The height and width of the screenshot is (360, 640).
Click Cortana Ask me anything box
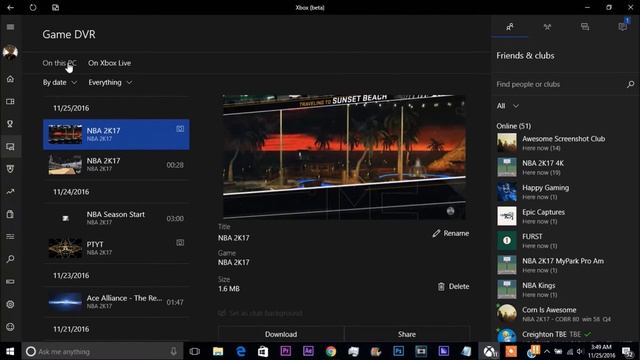pyautogui.click(x=101, y=351)
